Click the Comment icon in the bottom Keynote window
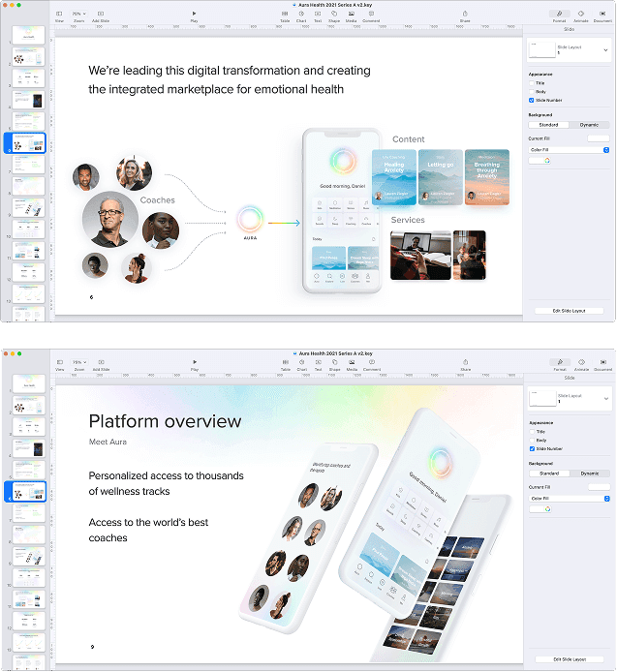 click(x=372, y=362)
